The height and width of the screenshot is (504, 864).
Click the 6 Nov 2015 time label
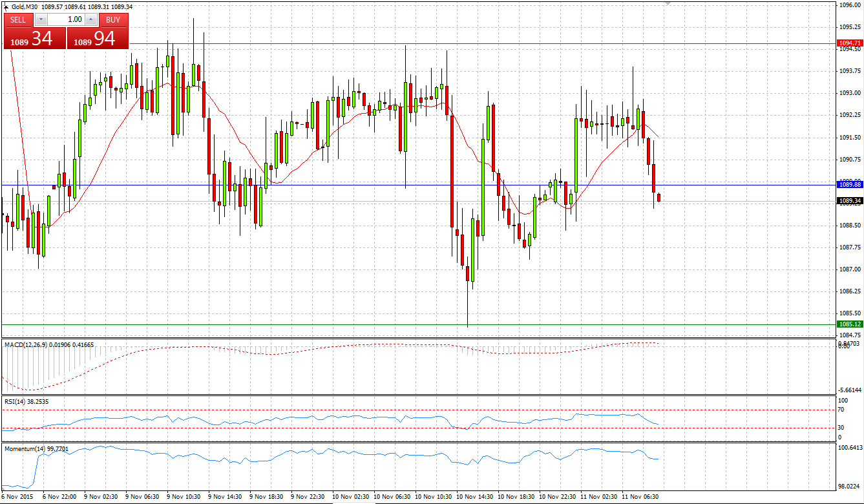coord(16,497)
